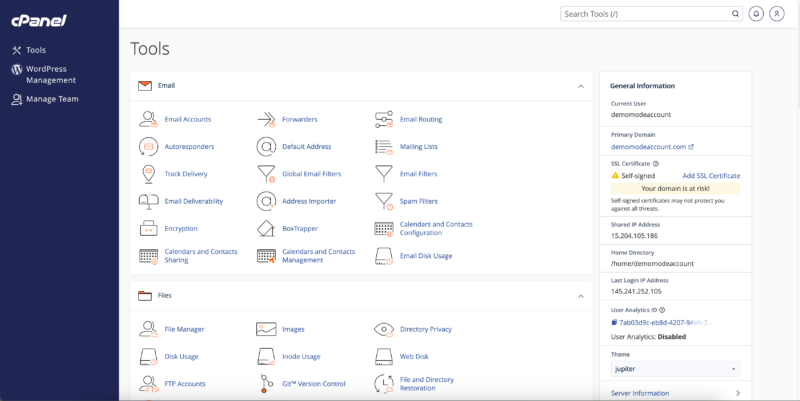
Task: Open the Spam Filters icon
Action: point(384,202)
